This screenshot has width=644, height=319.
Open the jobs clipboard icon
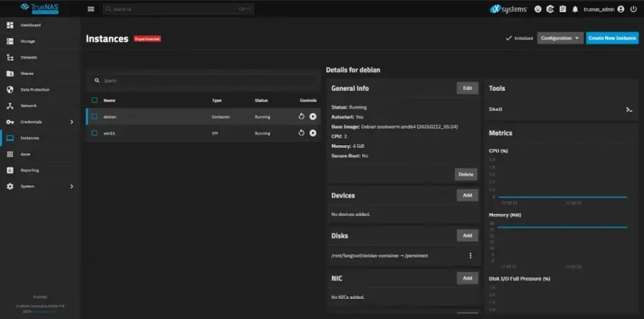point(562,9)
